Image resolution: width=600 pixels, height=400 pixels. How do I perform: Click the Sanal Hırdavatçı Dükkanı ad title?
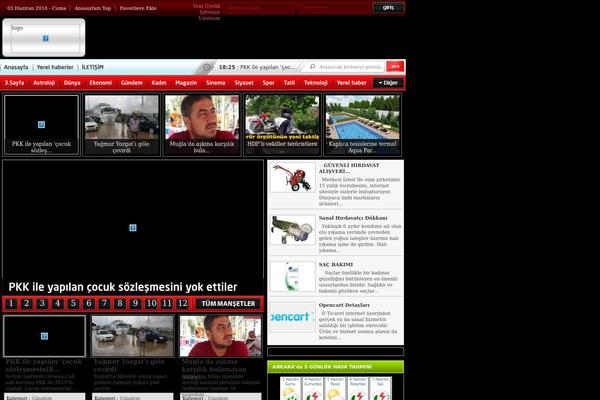click(353, 218)
